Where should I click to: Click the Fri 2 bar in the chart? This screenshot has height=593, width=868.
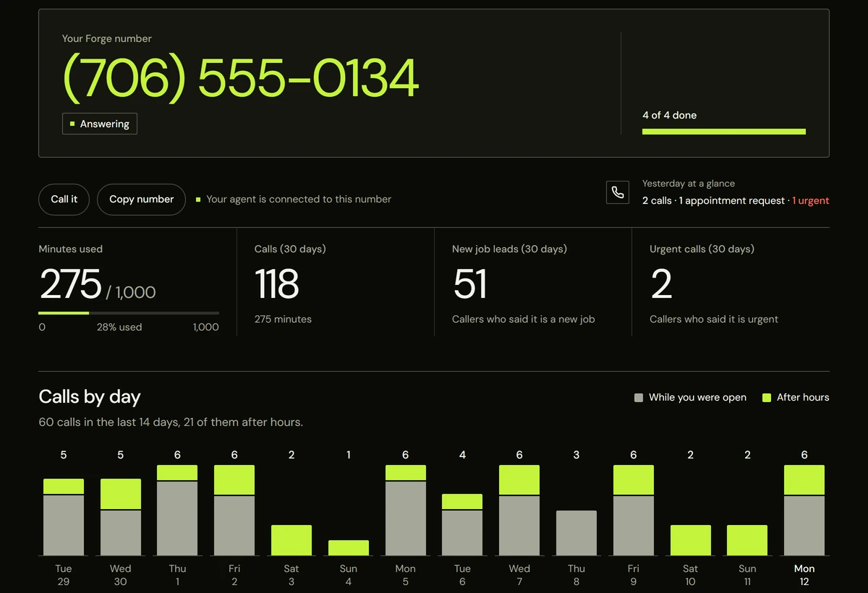[x=234, y=510]
